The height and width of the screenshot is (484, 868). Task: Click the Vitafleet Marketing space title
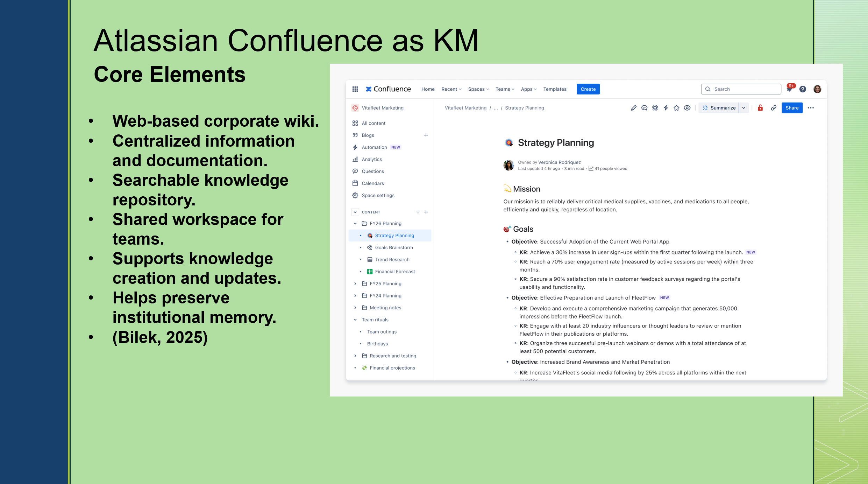pyautogui.click(x=382, y=108)
